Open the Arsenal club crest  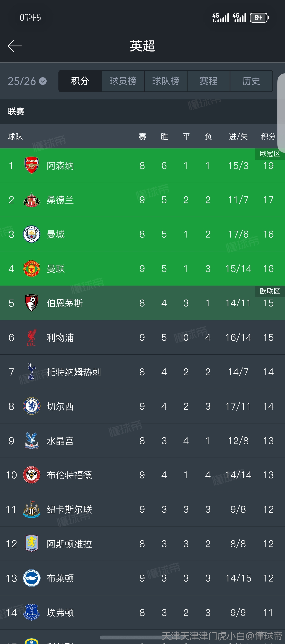coord(31,165)
